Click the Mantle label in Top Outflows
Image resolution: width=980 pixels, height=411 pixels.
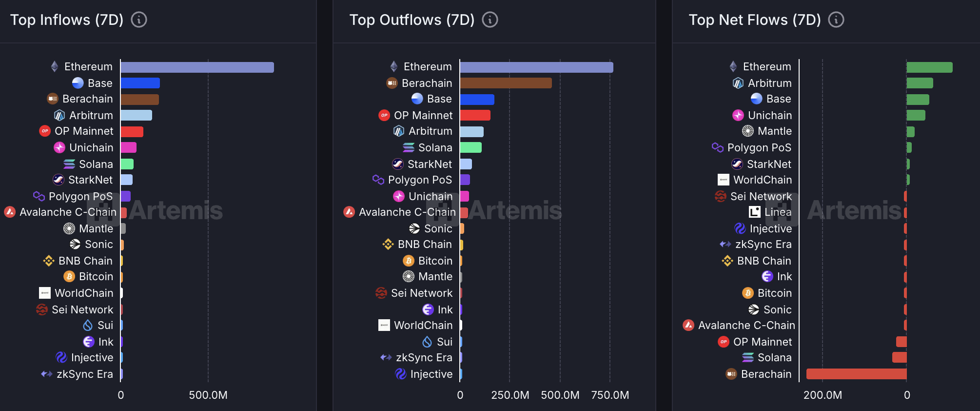point(435,276)
